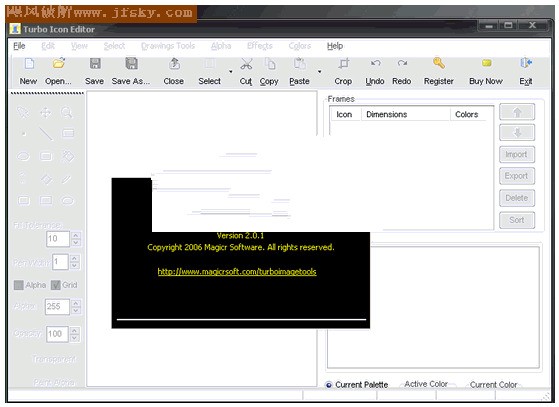
Task: Increase the Pen Width value
Action: [x=74, y=258]
